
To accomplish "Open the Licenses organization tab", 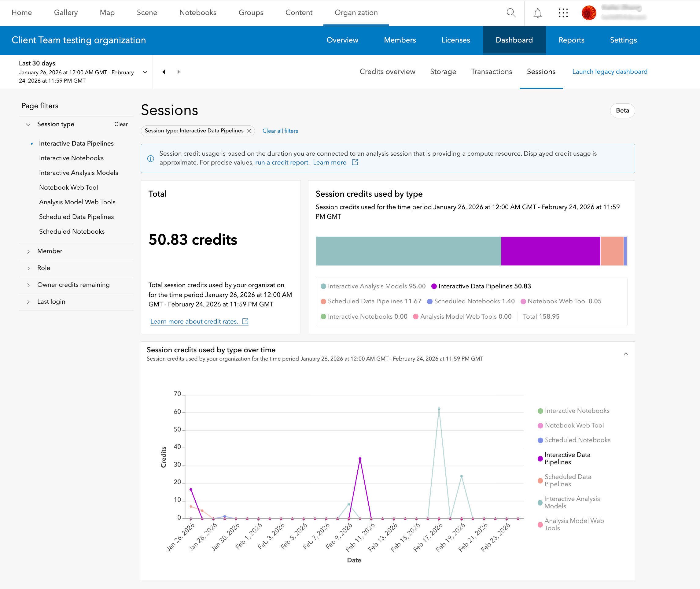I will click(x=456, y=40).
